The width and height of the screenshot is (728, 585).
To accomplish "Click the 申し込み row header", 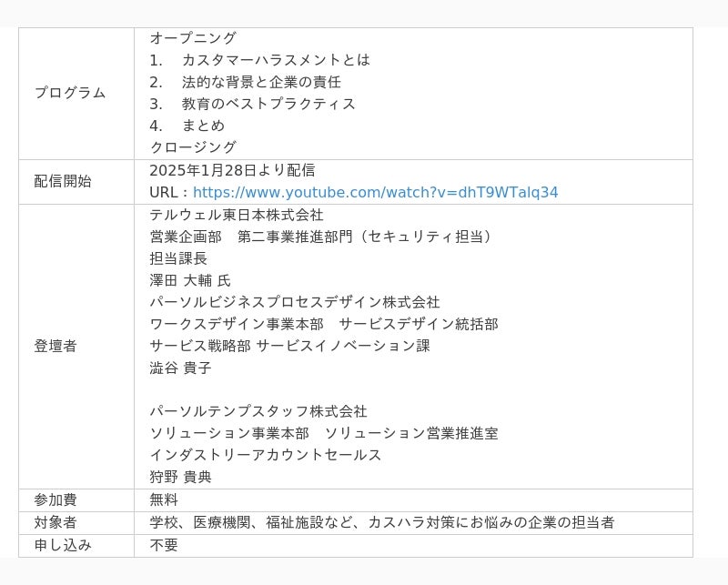I will (63, 545).
